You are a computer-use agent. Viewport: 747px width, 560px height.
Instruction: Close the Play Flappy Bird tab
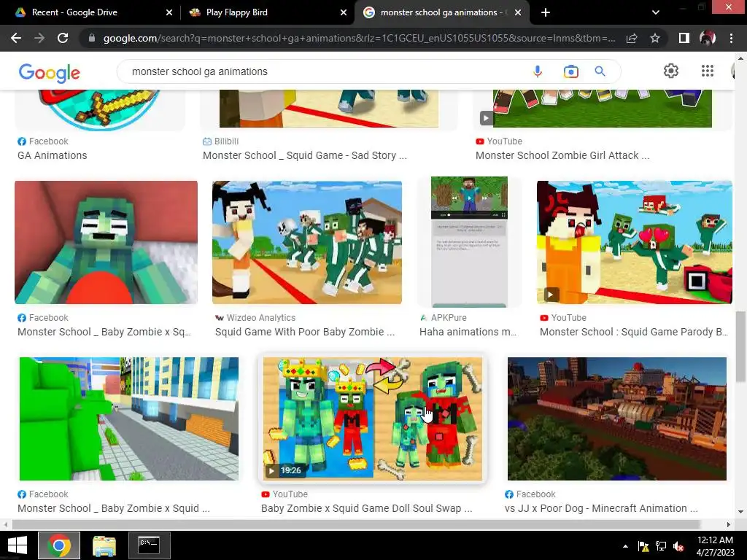(344, 12)
